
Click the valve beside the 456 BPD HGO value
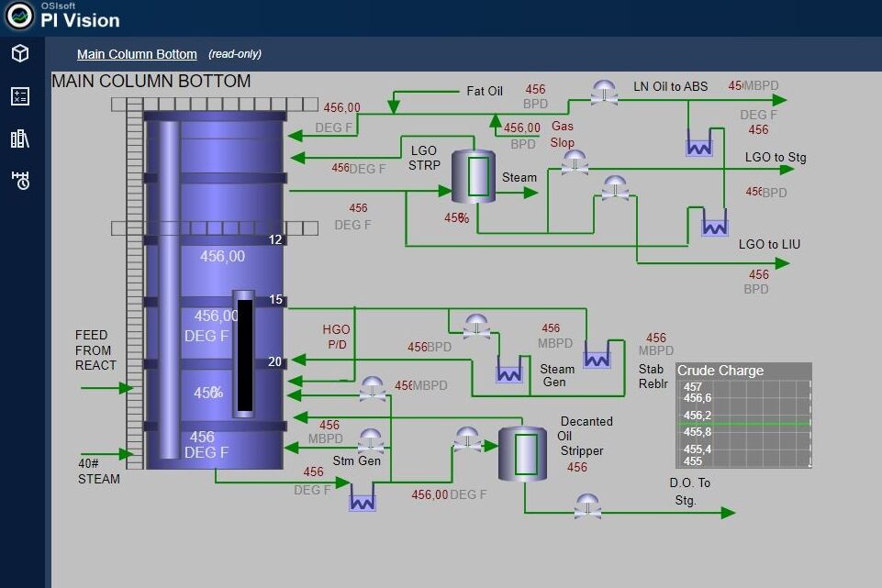tap(476, 327)
